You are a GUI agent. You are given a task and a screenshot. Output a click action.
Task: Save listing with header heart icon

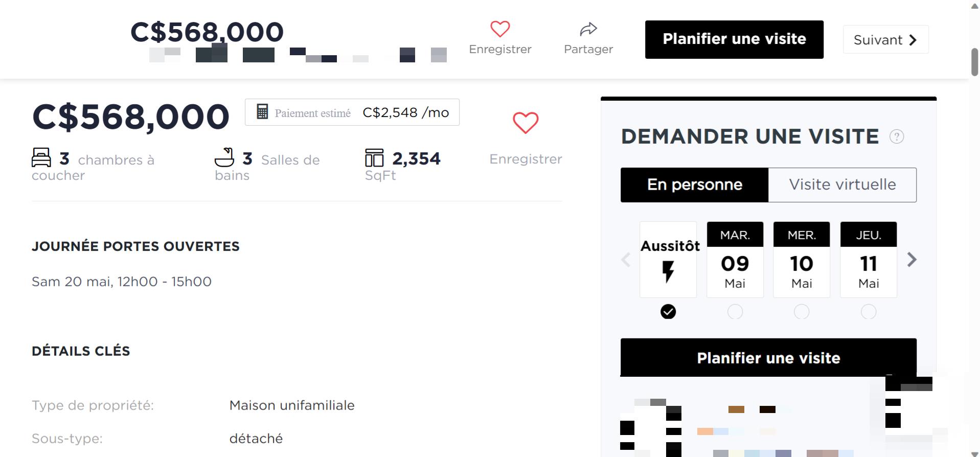[500, 29]
